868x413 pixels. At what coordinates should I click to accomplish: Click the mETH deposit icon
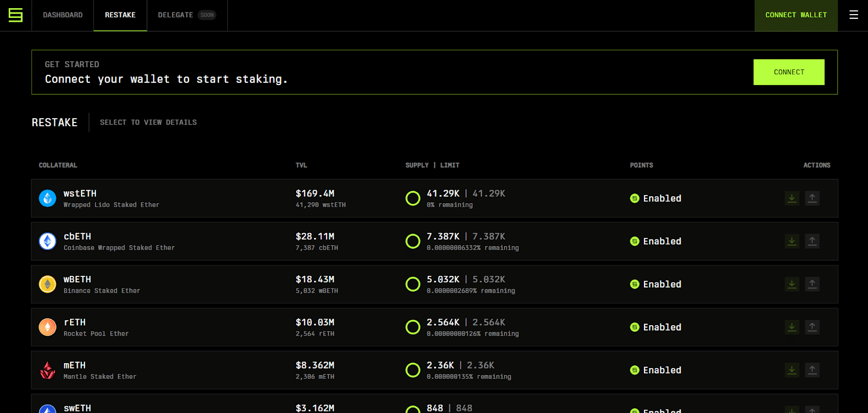[x=792, y=370]
